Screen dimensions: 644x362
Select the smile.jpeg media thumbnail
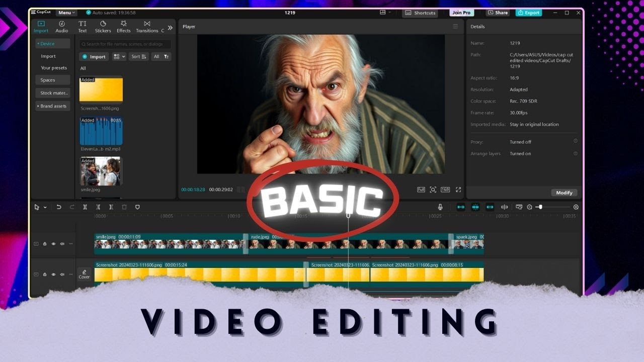(x=101, y=171)
